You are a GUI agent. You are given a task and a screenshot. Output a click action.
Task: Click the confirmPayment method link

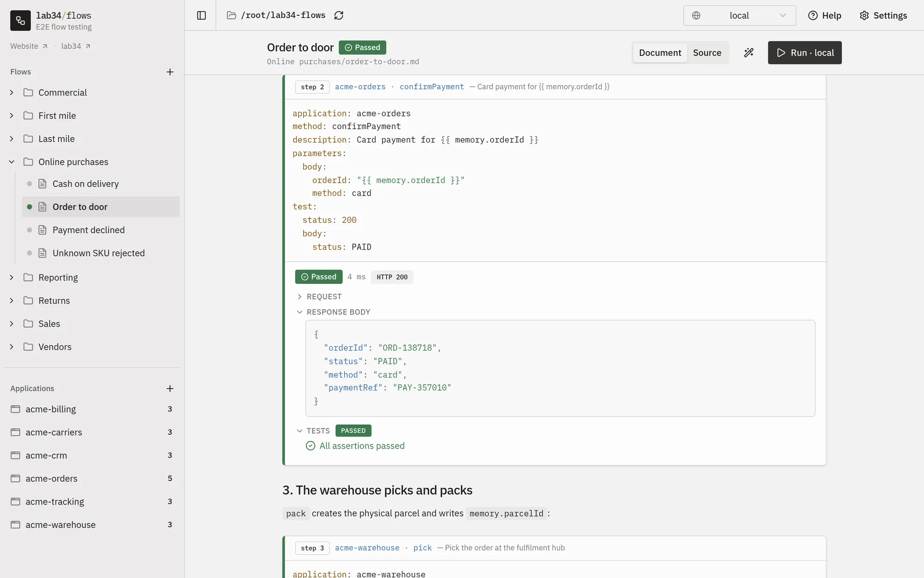[x=432, y=87]
